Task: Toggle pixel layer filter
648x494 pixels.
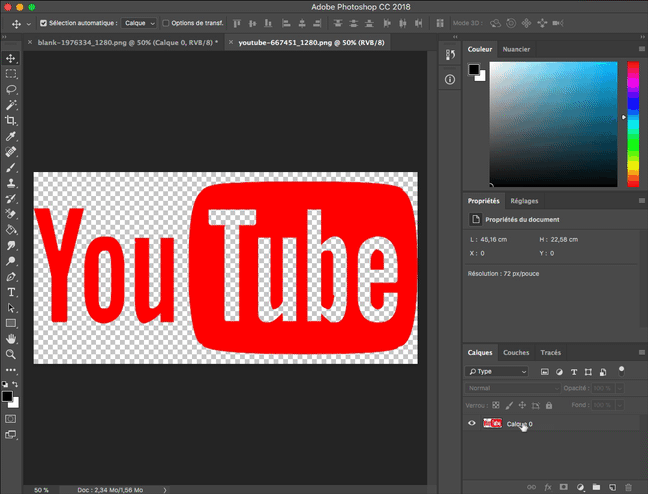Action: click(545, 372)
